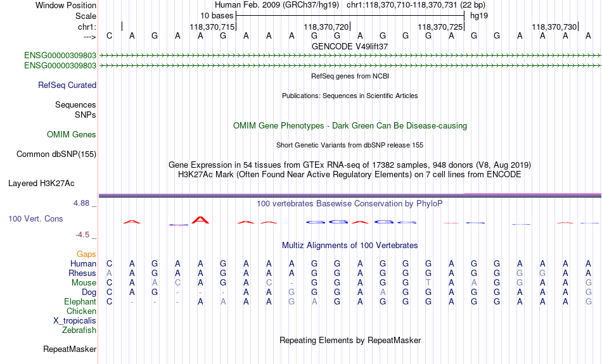Click the T base in the Mouse row

click(428, 283)
